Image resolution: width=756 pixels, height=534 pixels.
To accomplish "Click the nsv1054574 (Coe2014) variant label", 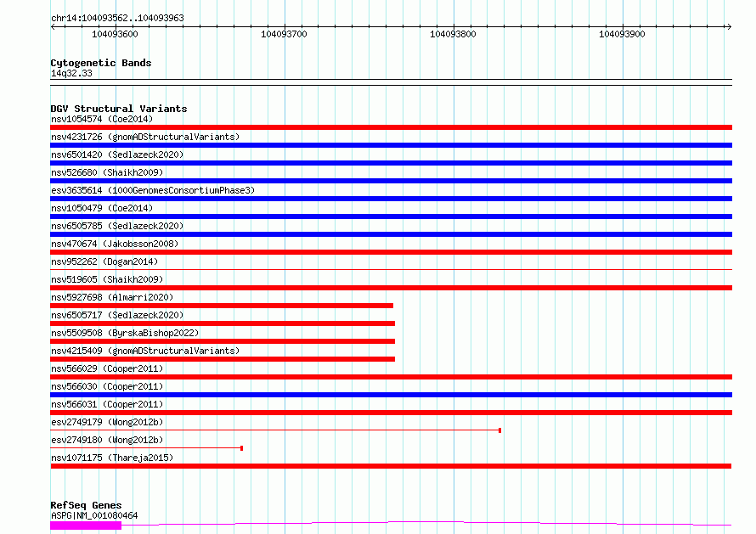I will coord(102,119).
